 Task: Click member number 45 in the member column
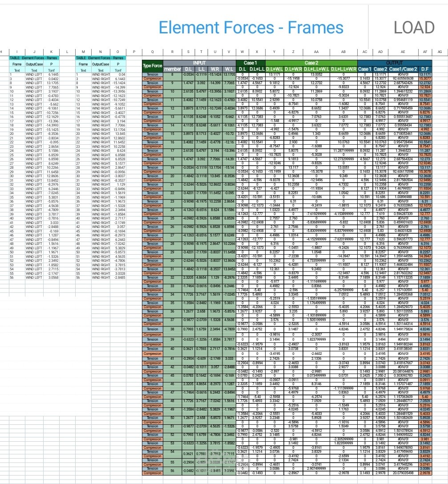[x=172, y=376]
